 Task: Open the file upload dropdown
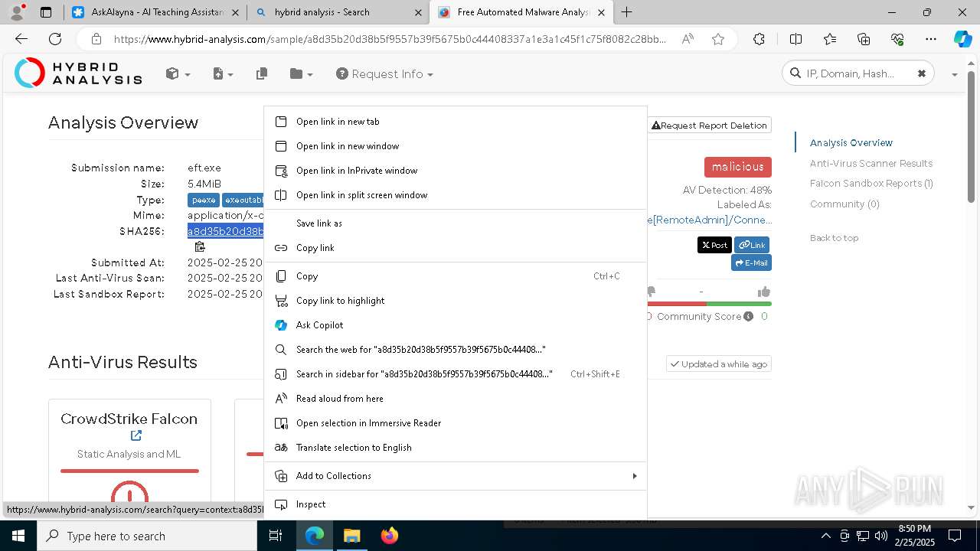[x=223, y=74]
